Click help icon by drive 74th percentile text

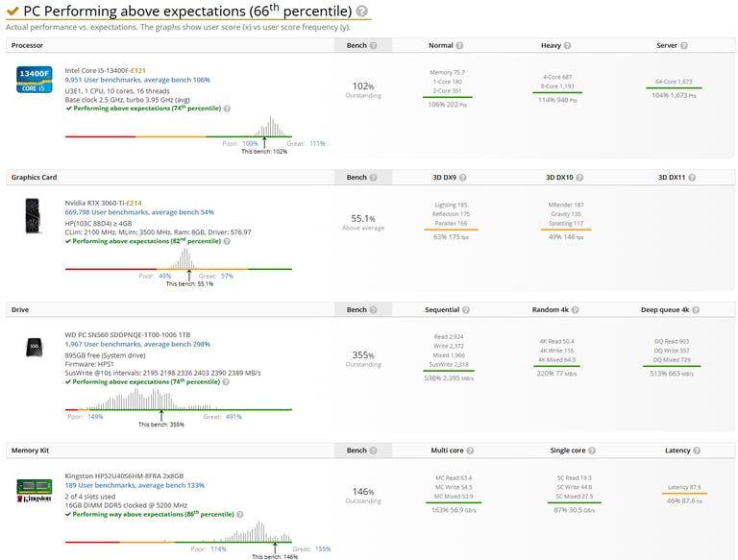click(226, 382)
